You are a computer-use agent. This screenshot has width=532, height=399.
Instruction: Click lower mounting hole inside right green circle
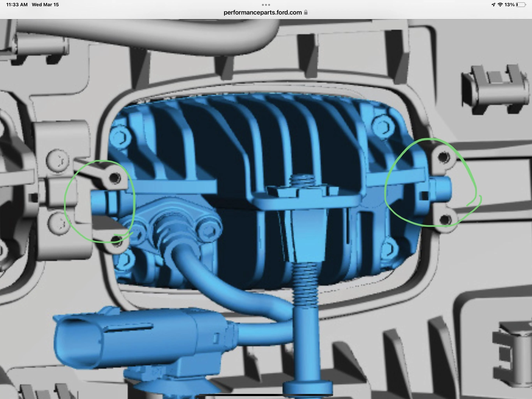point(445,220)
